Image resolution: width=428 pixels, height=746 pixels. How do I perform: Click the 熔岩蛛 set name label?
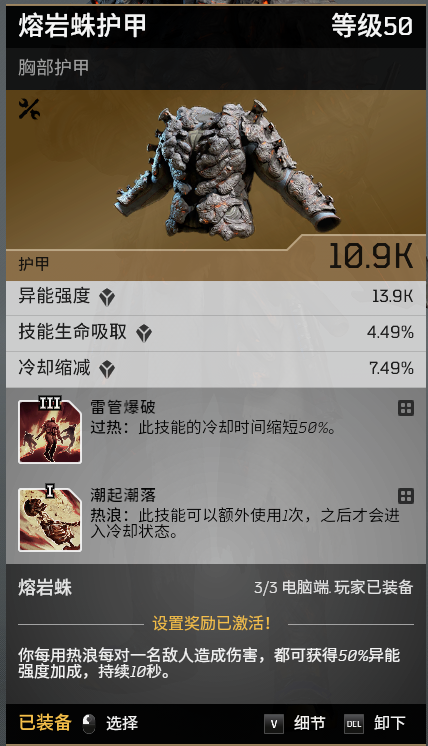point(45,588)
